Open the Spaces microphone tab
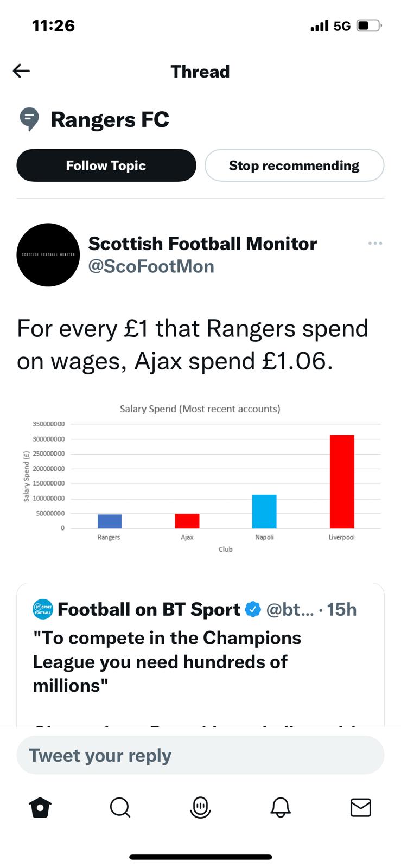 coord(200,808)
